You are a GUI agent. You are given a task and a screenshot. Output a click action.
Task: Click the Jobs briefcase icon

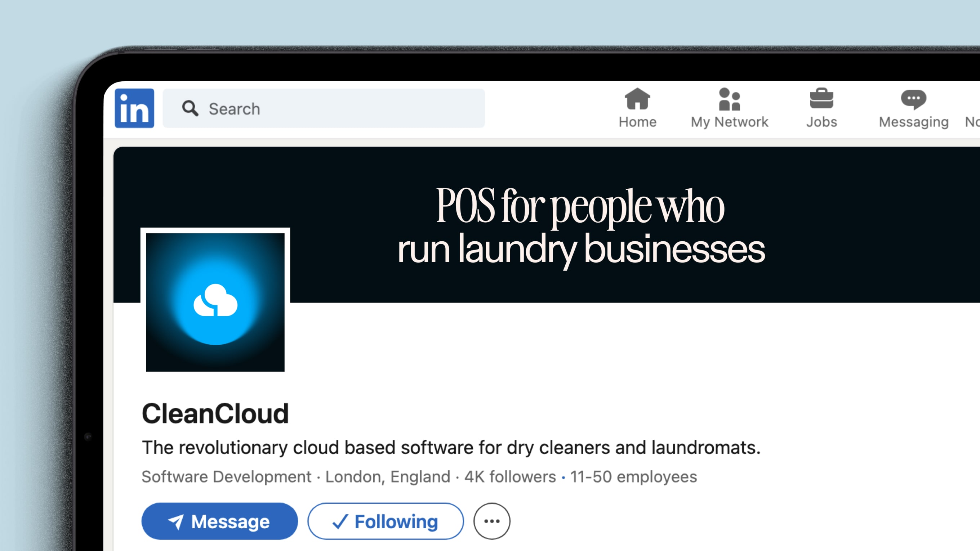[x=821, y=99]
